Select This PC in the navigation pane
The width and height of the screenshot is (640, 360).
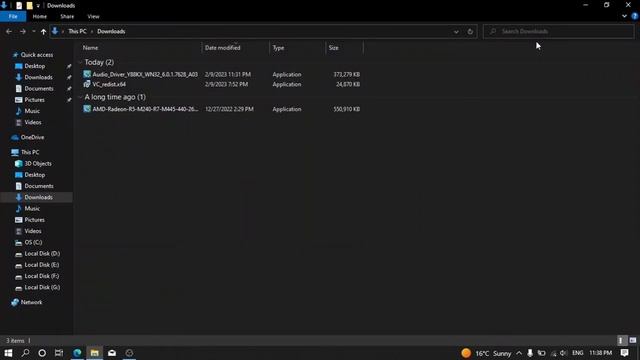tap(30, 152)
